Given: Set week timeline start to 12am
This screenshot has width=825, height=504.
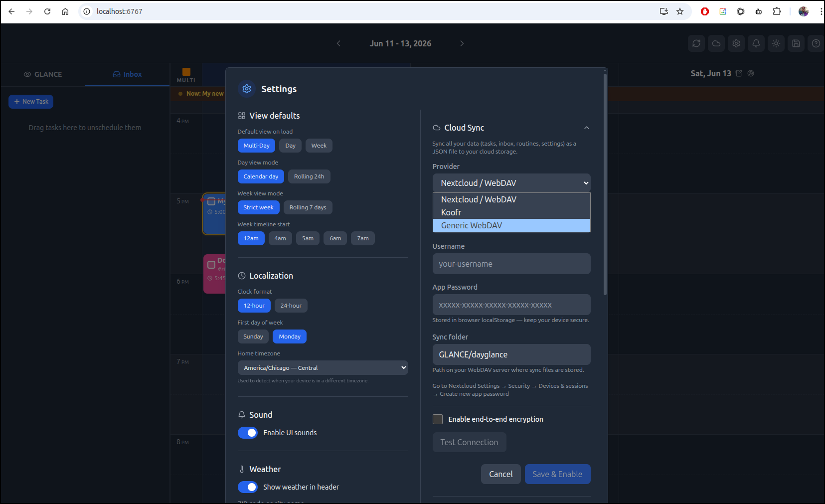Looking at the screenshot, I should tap(251, 238).
